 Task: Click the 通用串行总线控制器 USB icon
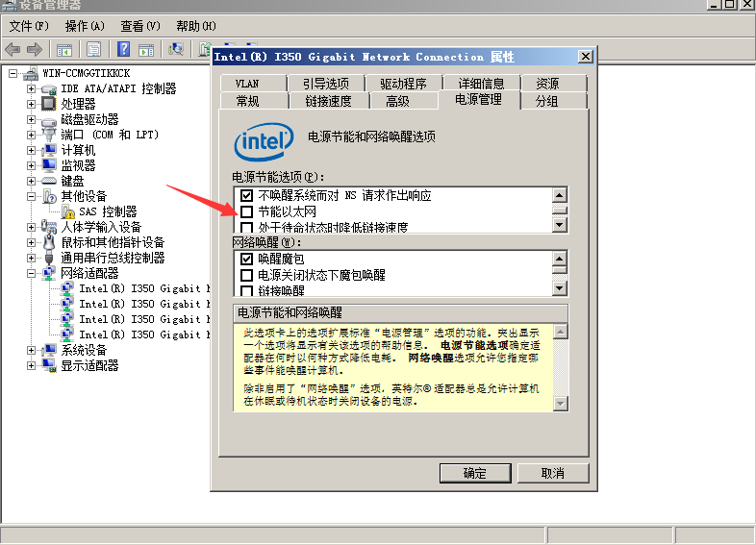49,258
